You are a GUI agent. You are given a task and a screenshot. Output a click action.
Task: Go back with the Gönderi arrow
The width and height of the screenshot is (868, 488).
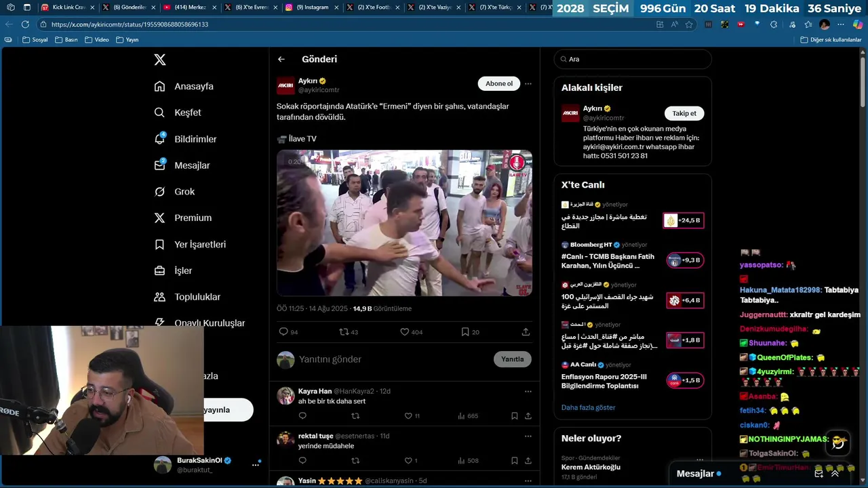tap(281, 59)
